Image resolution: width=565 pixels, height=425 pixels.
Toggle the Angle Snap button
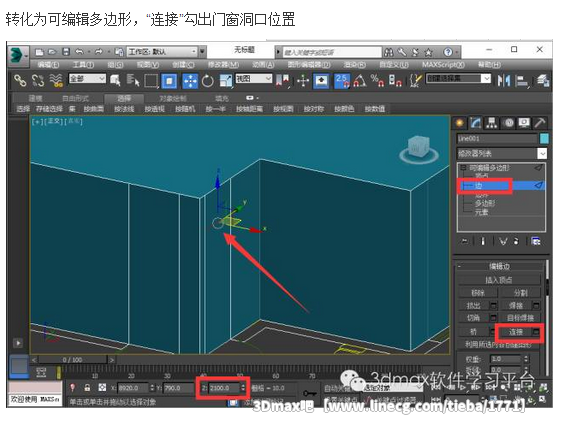(x=360, y=81)
